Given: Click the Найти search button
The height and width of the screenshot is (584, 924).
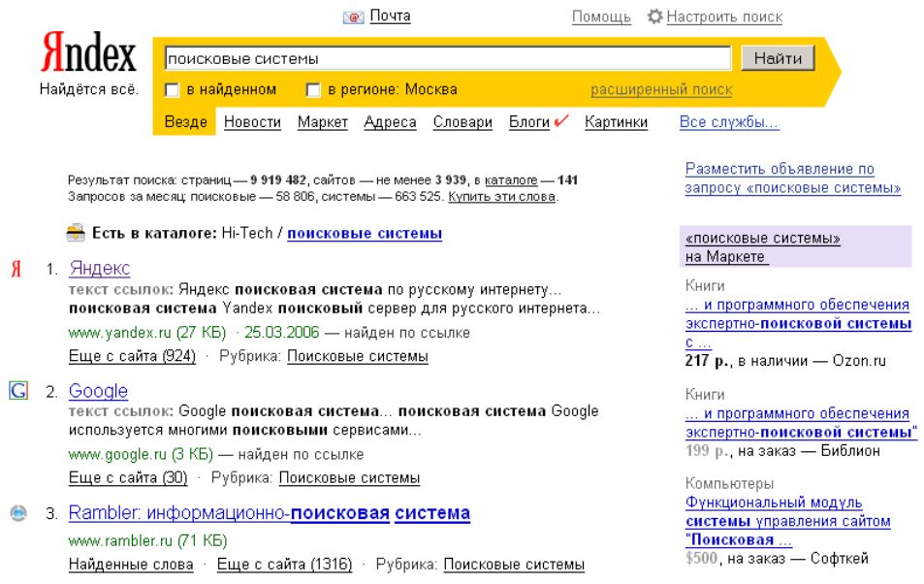Looking at the screenshot, I should coord(778,58).
